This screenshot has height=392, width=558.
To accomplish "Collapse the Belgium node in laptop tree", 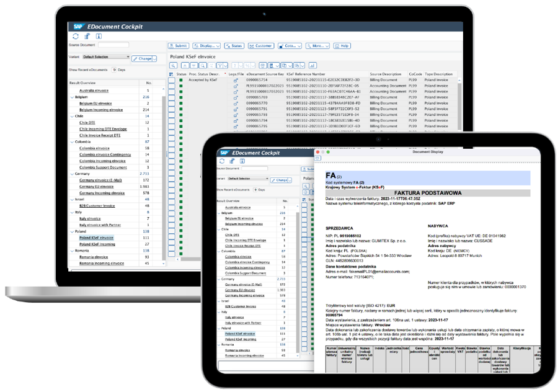I will 73,97.
